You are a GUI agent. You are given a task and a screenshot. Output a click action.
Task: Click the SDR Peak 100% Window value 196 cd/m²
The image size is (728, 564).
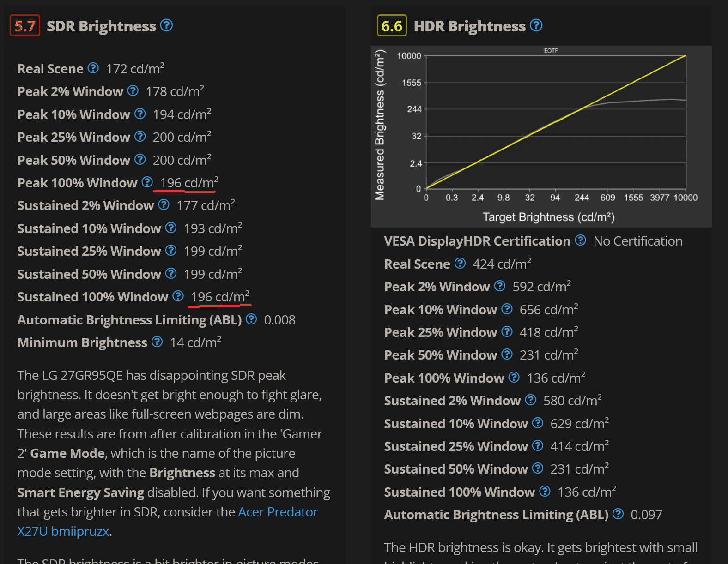(189, 182)
